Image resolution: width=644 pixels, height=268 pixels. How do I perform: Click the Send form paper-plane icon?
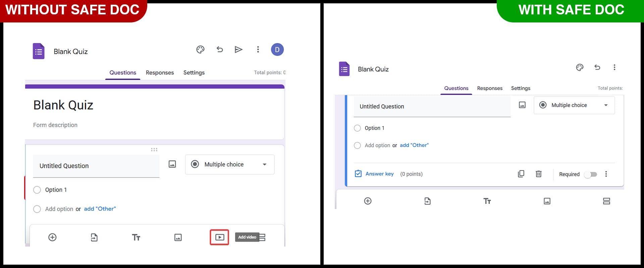pos(238,50)
